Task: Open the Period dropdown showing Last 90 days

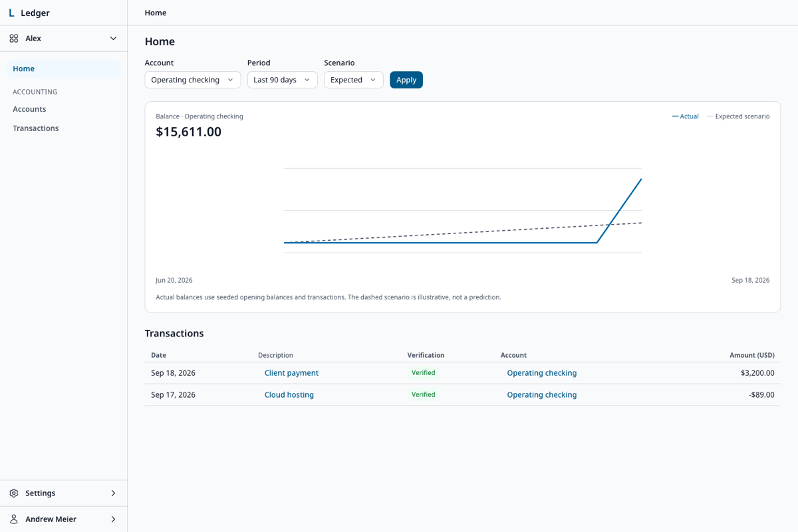Action: pyautogui.click(x=282, y=80)
